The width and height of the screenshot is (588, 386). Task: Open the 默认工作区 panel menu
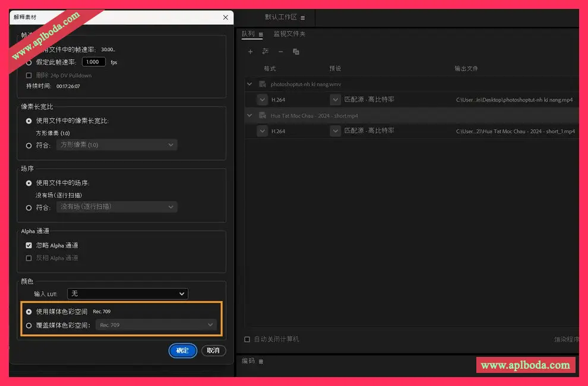302,17
